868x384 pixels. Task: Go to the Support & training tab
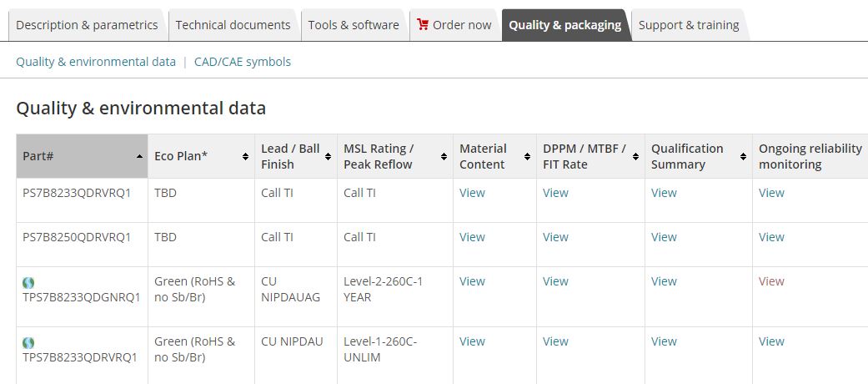coord(689,25)
